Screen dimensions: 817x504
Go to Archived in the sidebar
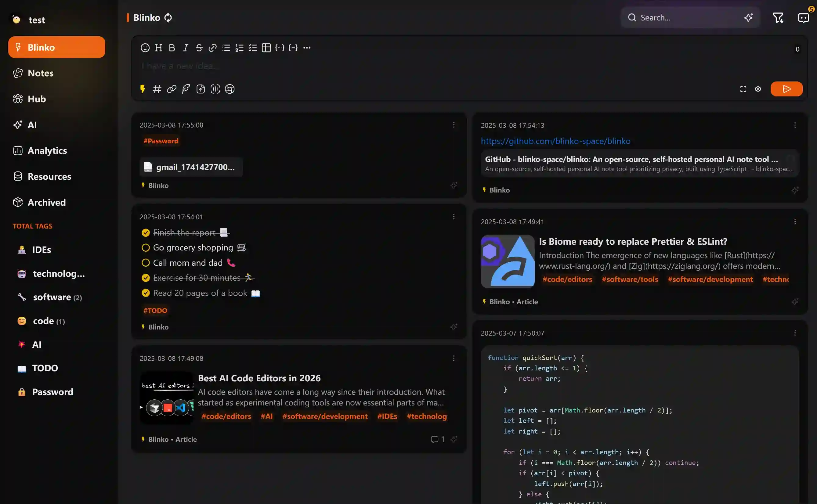point(46,202)
